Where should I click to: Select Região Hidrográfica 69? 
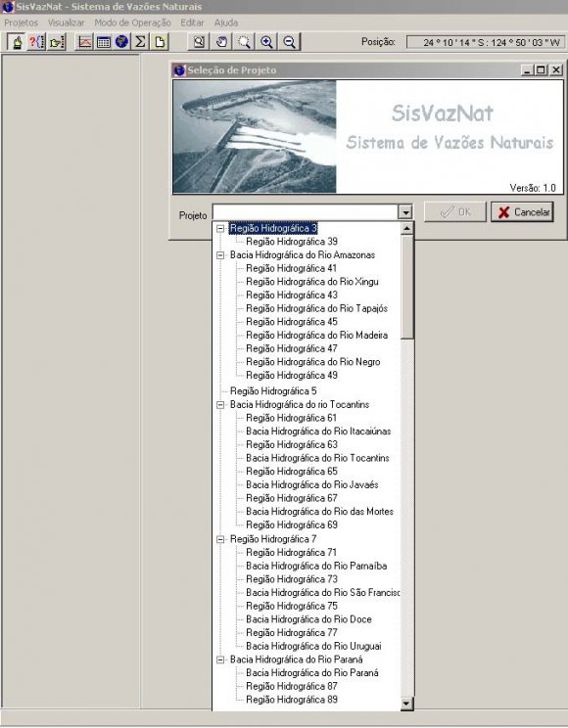coord(292,525)
